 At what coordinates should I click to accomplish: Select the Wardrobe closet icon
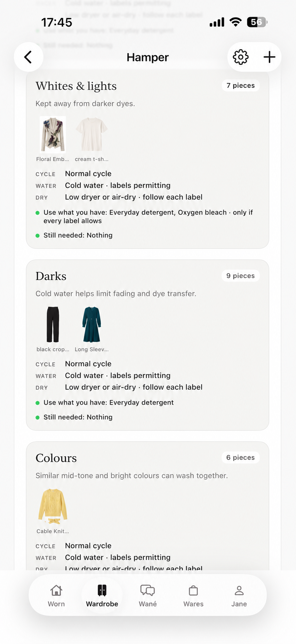[x=102, y=590]
